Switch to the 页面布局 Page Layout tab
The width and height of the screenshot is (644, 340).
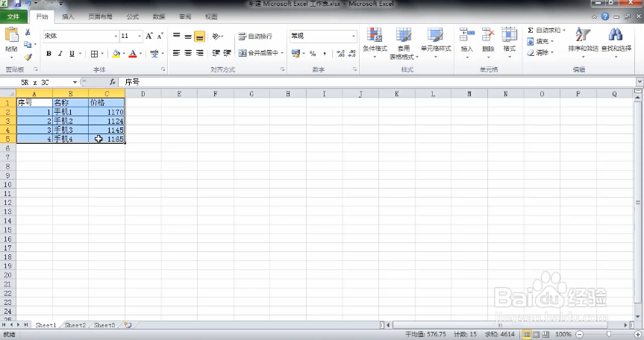click(100, 17)
